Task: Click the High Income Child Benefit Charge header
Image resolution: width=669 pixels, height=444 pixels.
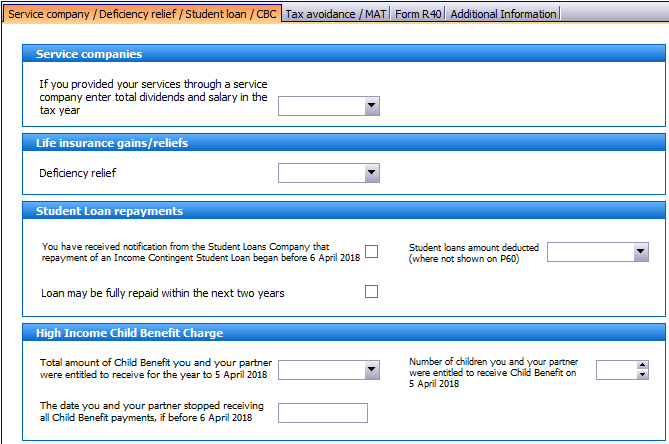Action: coord(344,333)
